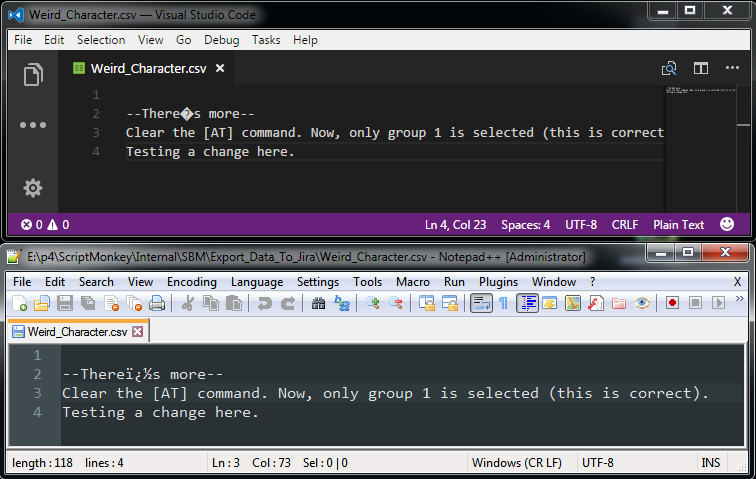This screenshot has width=756, height=479.
Task: Stop macro recording in Notepad++
Action: coord(695,303)
